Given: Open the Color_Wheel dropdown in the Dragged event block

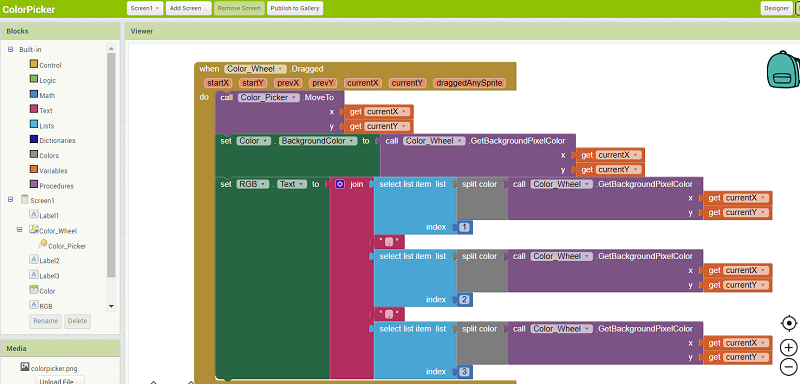Looking at the screenshot, I should 256,69.
